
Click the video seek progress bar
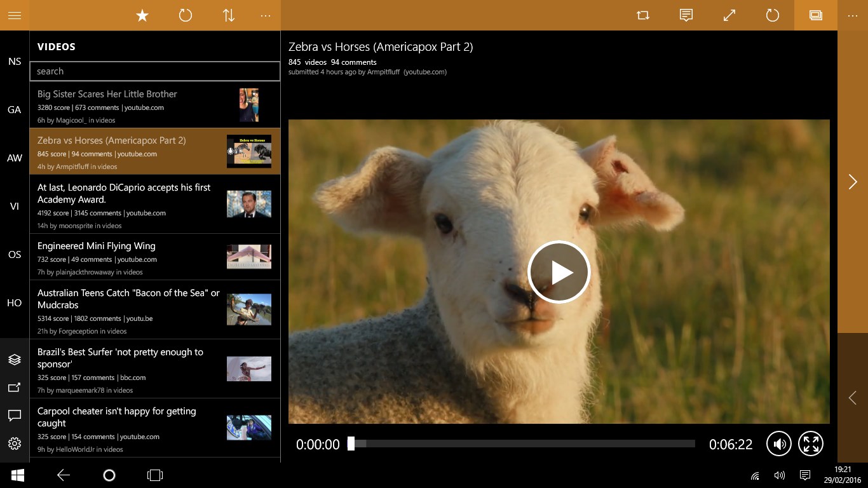pyautogui.click(x=521, y=444)
